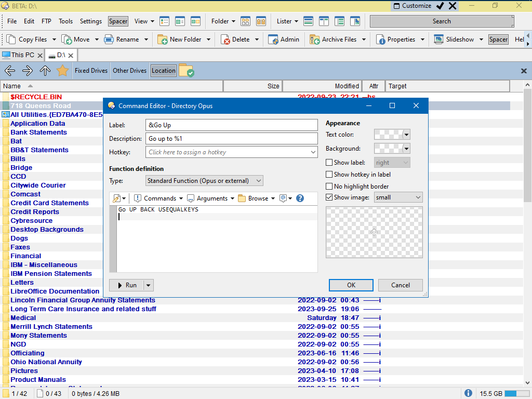
Task: Click OK in the Command Editor
Action: pyautogui.click(x=351, y=285)
